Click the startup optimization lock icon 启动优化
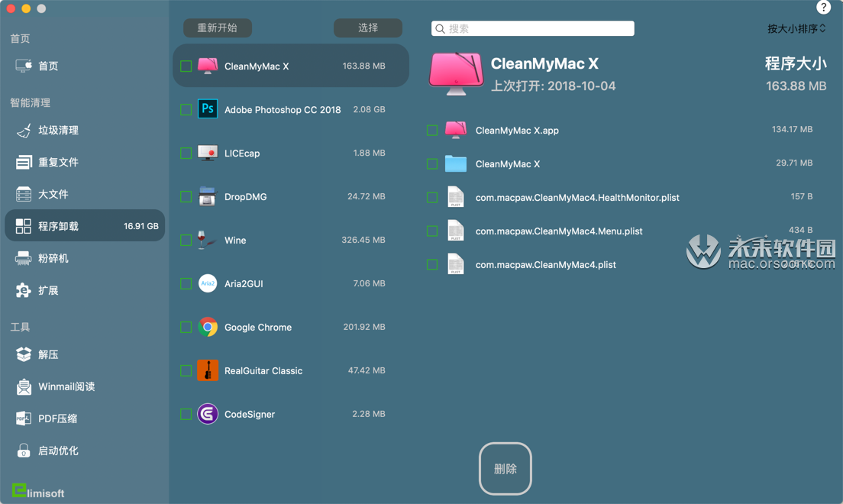The height and width of the screenshot is (504, 843). (24, 451)
